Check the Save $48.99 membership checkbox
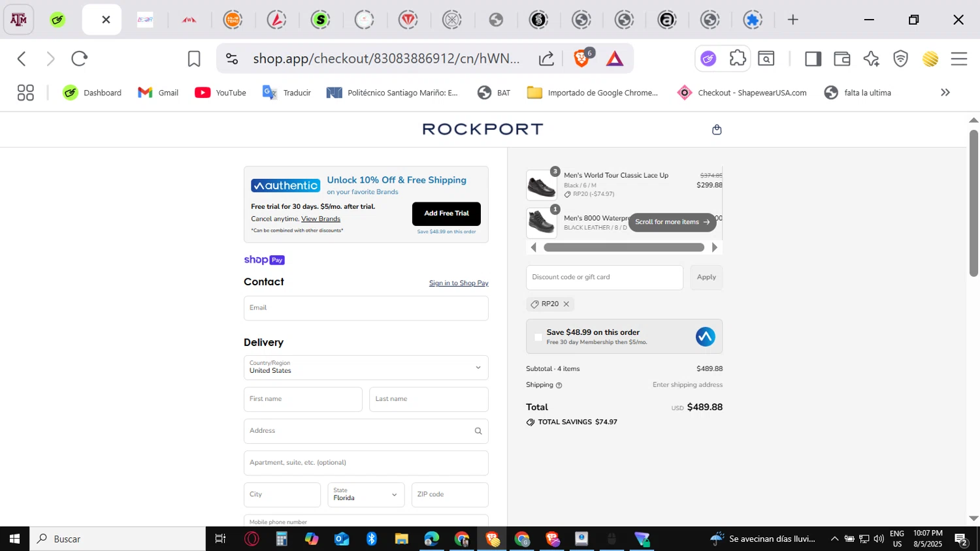This screenshot has height=551, width=980. (x=538, y=337)
